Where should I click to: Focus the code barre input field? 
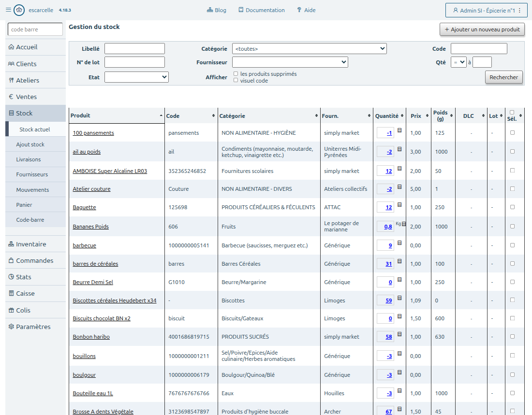pyautogui.click(x=35, y=29)
